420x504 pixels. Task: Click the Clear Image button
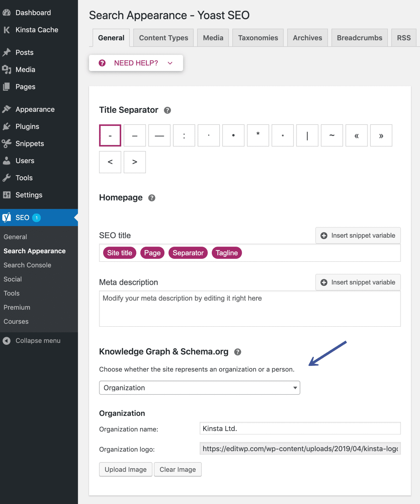(x=178, y=469)
